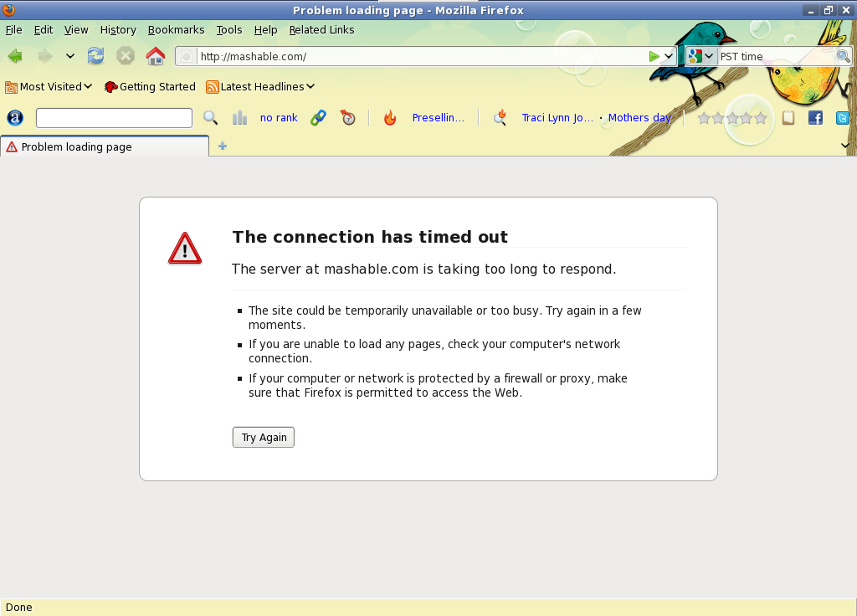Open the Bookmarks menu
This screenshot has height=616, width=857.
point(176,30)
